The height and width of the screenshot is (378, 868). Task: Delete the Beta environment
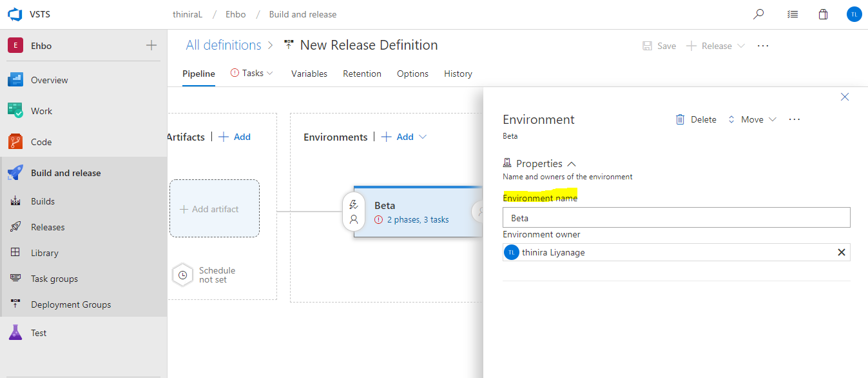[696, 119]
